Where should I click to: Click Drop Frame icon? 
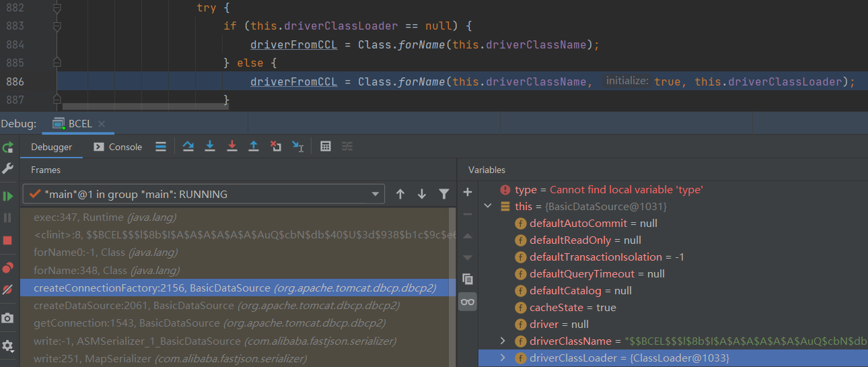point(275,146)
